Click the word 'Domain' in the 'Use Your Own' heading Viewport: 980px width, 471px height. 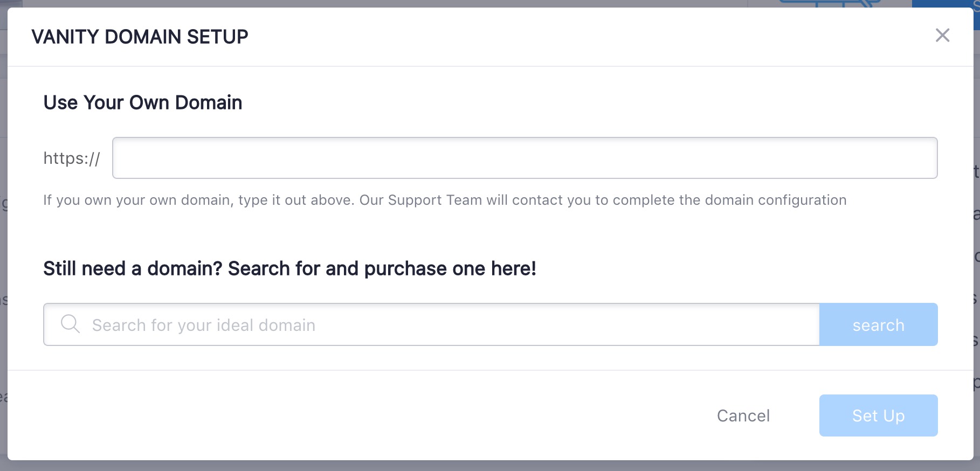pos(209,102)
